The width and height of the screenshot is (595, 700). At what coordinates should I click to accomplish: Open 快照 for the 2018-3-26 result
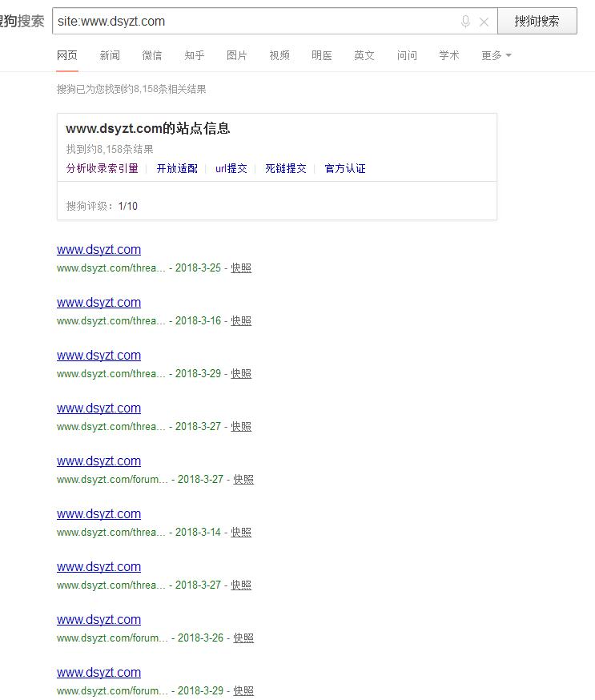pos(243,638)
